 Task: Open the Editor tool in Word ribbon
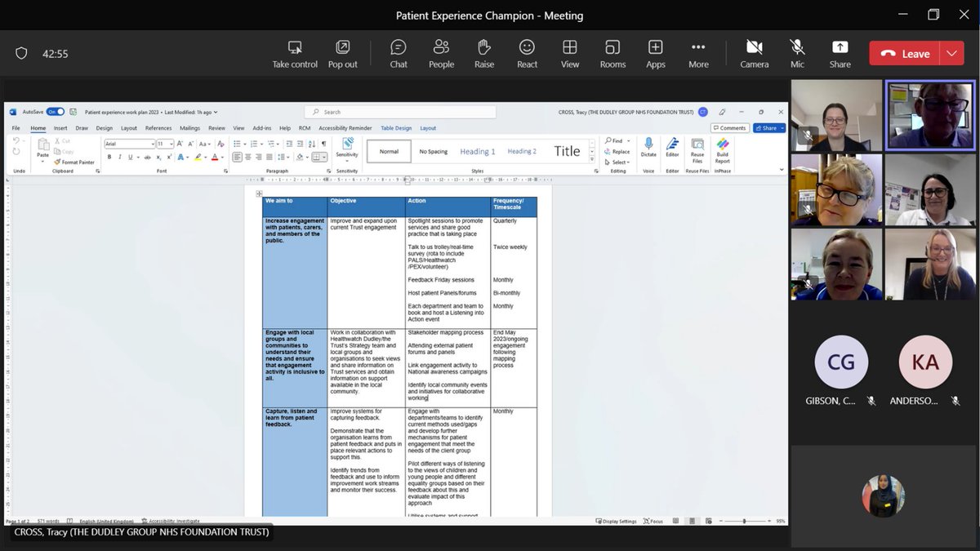(672, 148)
